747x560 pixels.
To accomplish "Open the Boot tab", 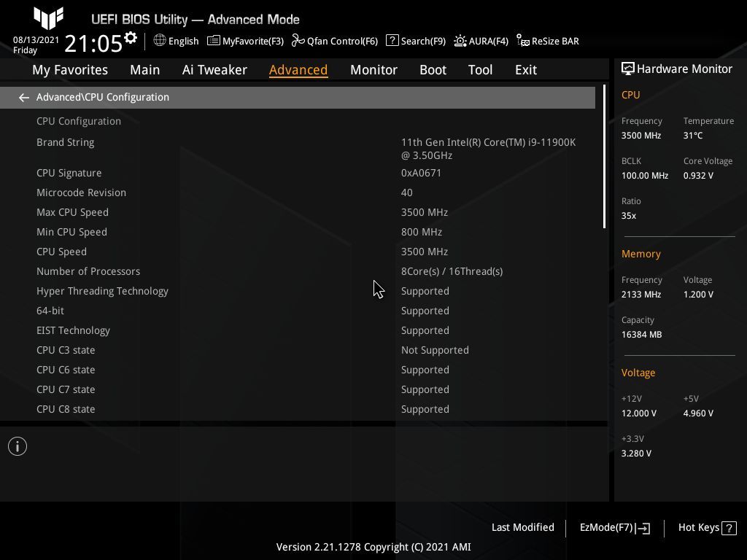I will click(433, 70).
